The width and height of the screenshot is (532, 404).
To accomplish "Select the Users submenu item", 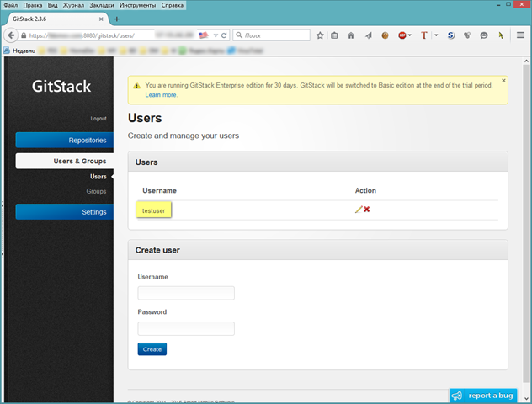I will click(98, 177).
